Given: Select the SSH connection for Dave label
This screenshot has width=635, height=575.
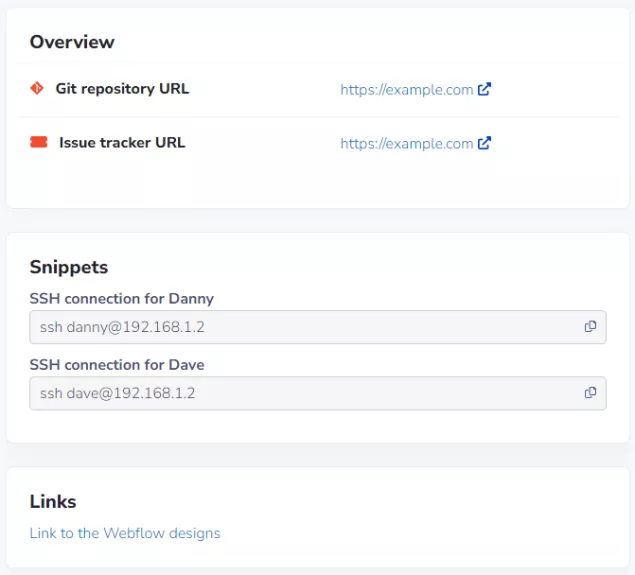Looking at the screenshot, I should [117, 364].
